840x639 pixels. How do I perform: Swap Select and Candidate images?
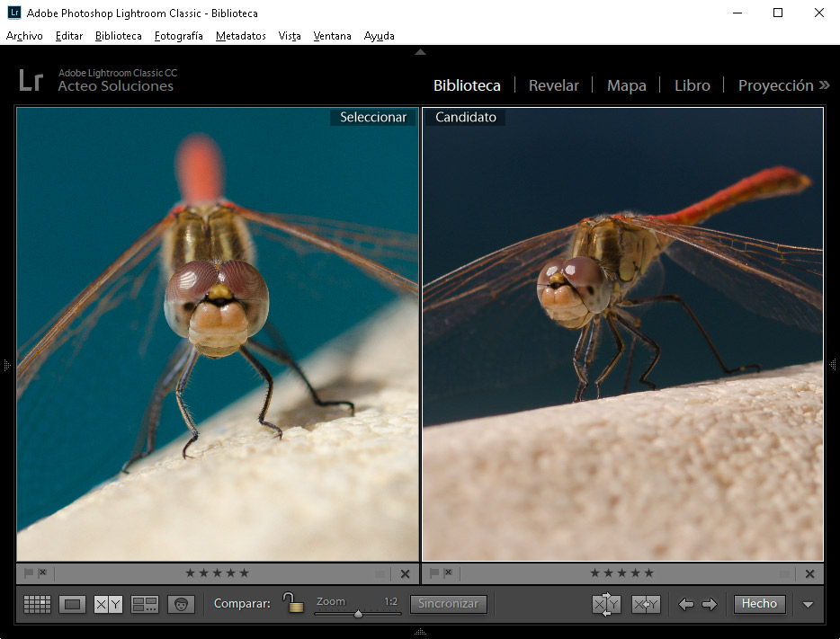pyautogui.click(x=605, y=604)
